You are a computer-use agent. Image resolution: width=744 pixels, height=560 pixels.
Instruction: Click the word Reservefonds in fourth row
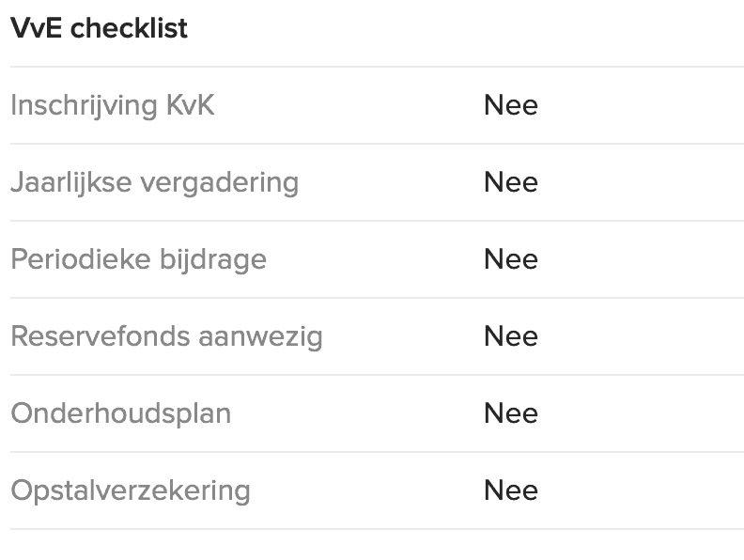tap(101, 336)
